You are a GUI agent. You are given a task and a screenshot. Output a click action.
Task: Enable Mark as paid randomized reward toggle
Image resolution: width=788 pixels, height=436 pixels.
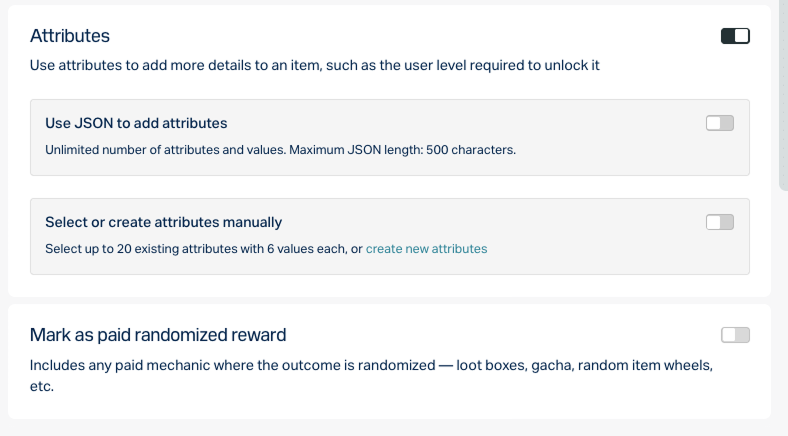coord(735,335)
